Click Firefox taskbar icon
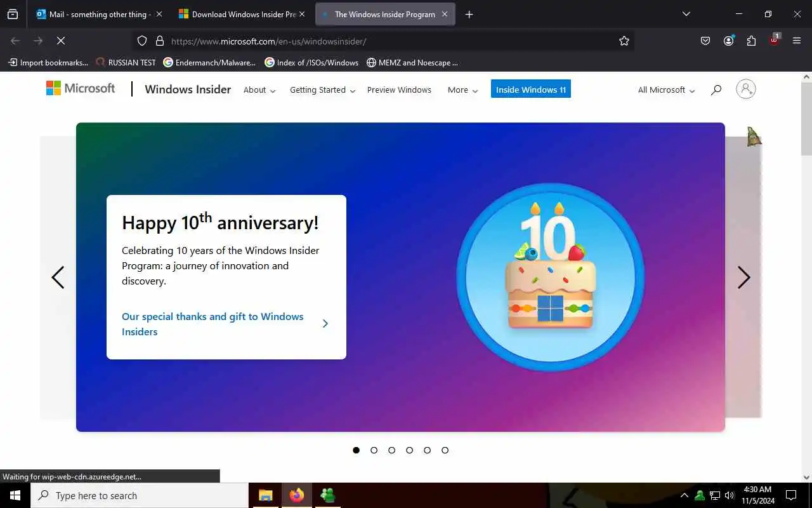This screenshot has width=812, height=508. coord(297,495)
